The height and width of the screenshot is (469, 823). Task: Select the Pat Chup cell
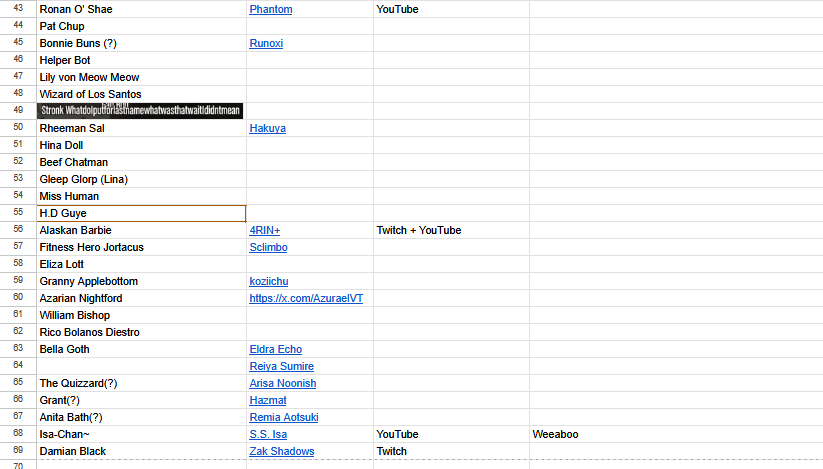tap(141, 26)
